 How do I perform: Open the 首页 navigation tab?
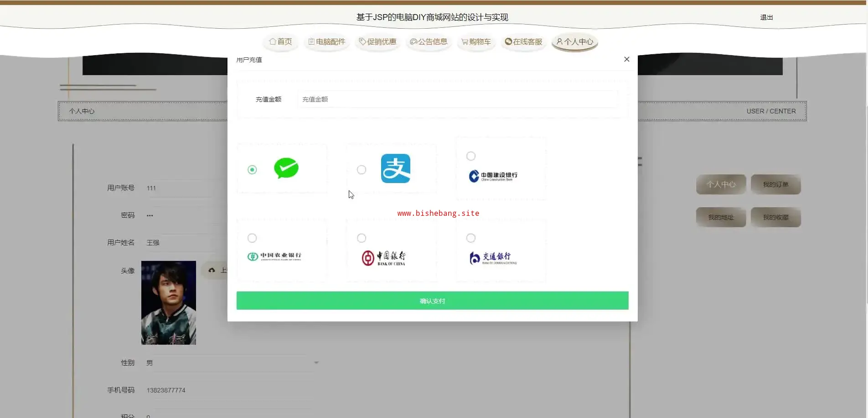click(x=280, y=42)
